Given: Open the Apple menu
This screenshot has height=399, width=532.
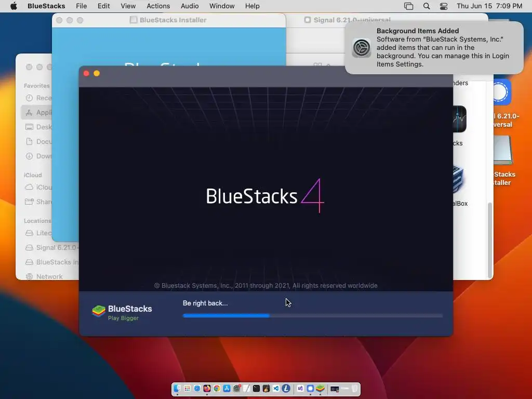Looking at the screenshot, I should point(14,6).
